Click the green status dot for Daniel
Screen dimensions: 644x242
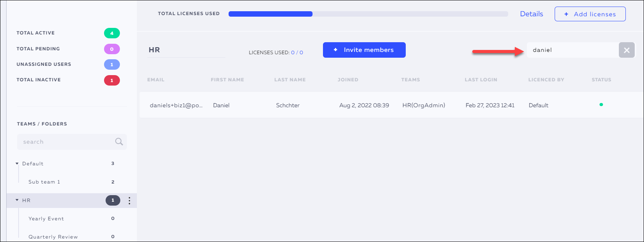click(601, 105)
